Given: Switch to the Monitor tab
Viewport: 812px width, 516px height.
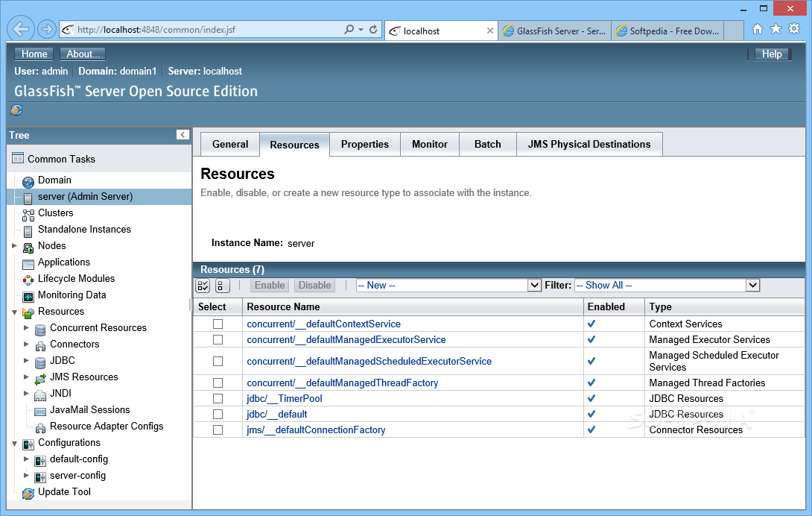Looking at the screenshot, I should click(x=429, y=144).
